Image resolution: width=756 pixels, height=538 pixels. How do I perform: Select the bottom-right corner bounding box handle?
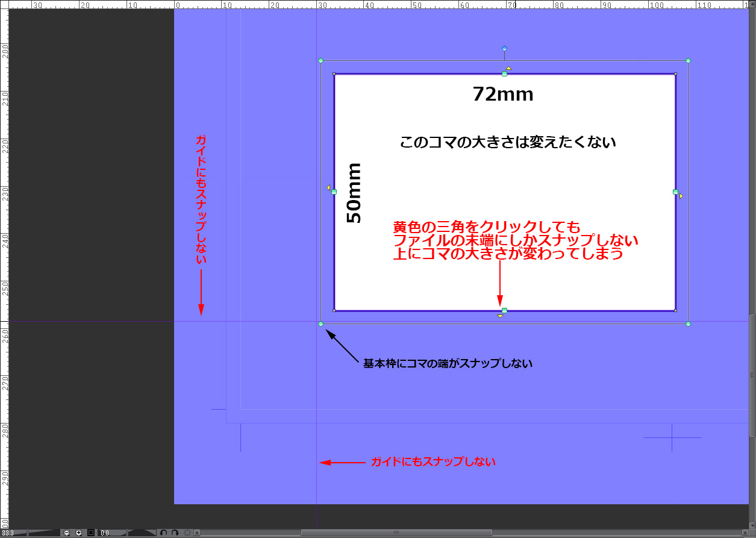pyautogui.click(x=688, y=324)
